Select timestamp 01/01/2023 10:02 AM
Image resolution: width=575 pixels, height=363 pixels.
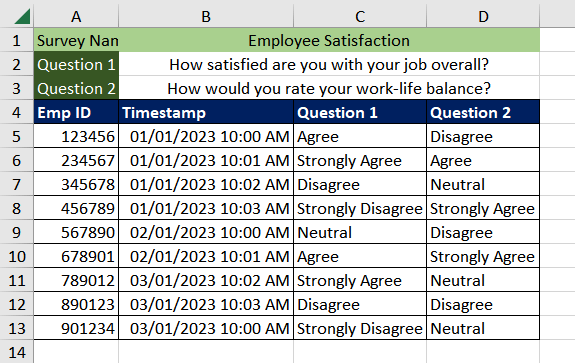click(206, 184)
